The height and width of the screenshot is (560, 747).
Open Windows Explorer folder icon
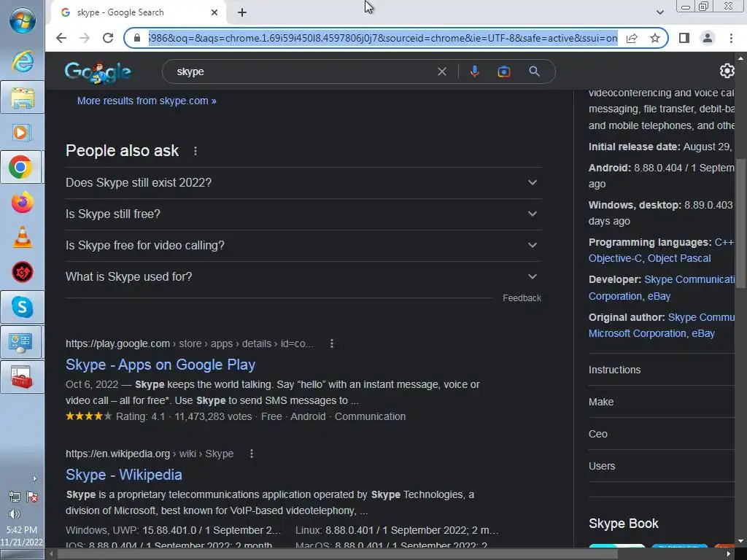pos(23,97)
